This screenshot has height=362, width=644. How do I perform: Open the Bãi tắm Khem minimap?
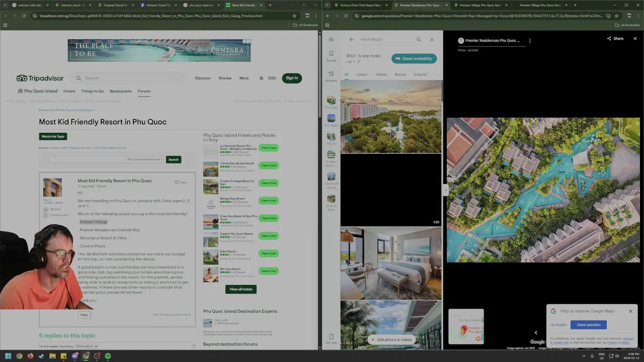tap(466, 327)
